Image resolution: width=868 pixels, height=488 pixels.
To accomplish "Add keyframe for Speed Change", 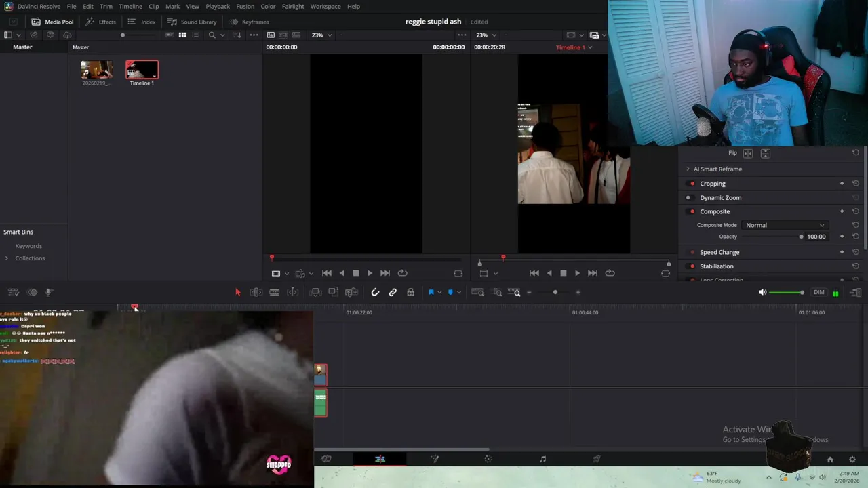I will [x=842, y=252].
